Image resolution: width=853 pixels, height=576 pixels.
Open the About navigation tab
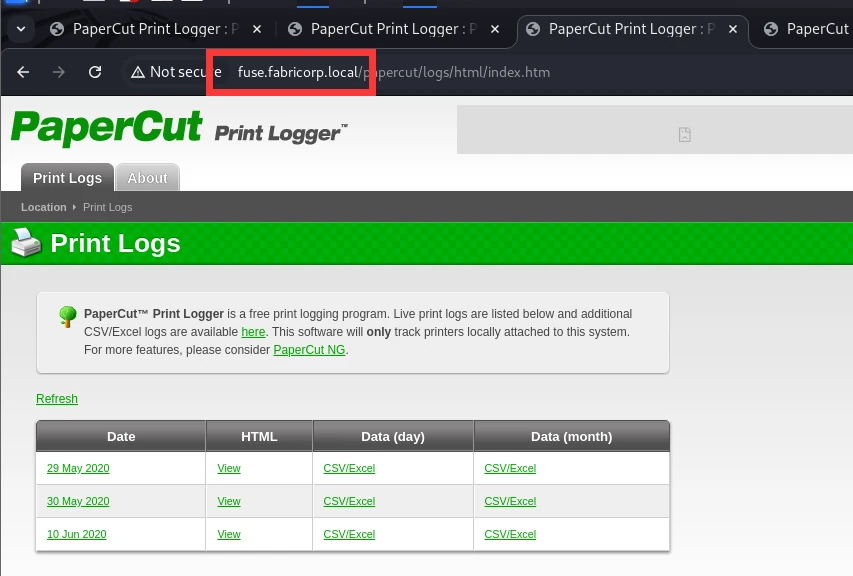[147, 178]
